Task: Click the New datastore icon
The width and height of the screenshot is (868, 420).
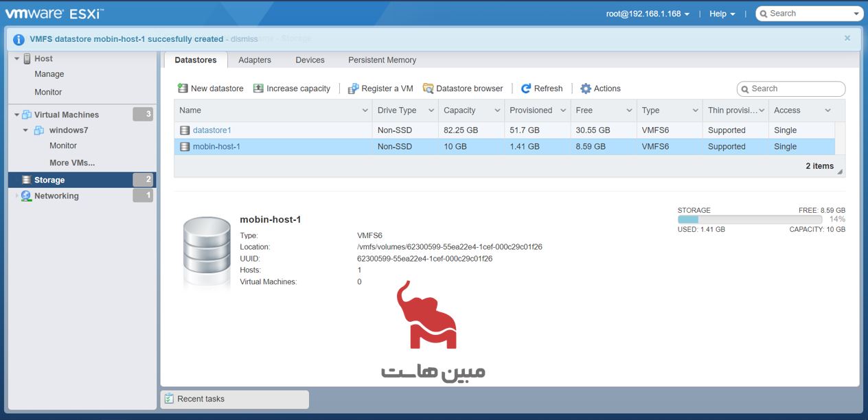Action: click(183, 89)
